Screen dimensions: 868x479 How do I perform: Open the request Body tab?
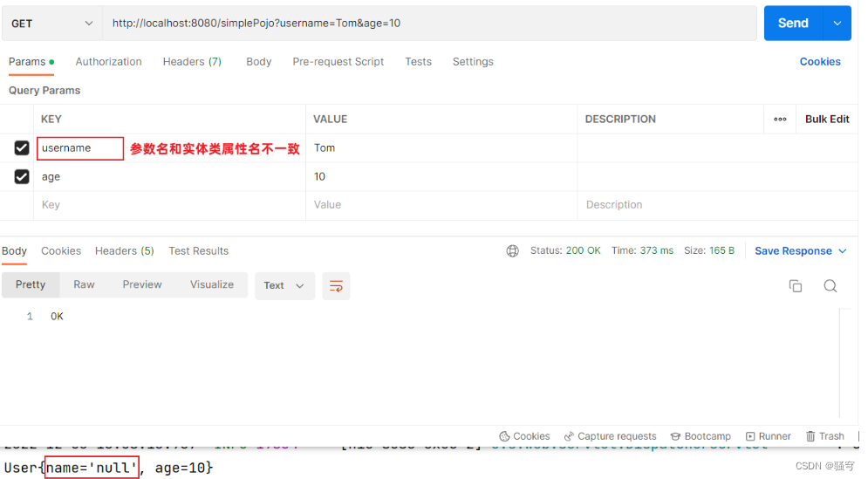click(x=258, y=62)
